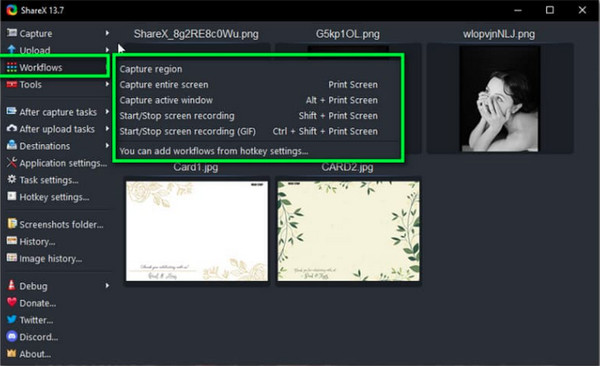
Task: Click the Capture menu icon
Action: (x=12, y=33)
